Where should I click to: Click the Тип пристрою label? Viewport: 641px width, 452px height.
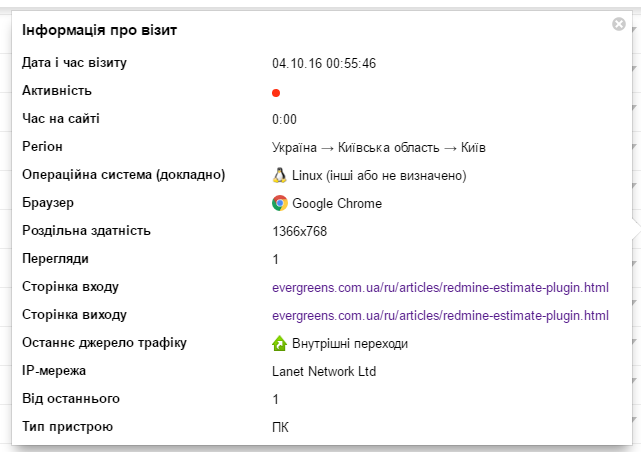click(67, 427)
